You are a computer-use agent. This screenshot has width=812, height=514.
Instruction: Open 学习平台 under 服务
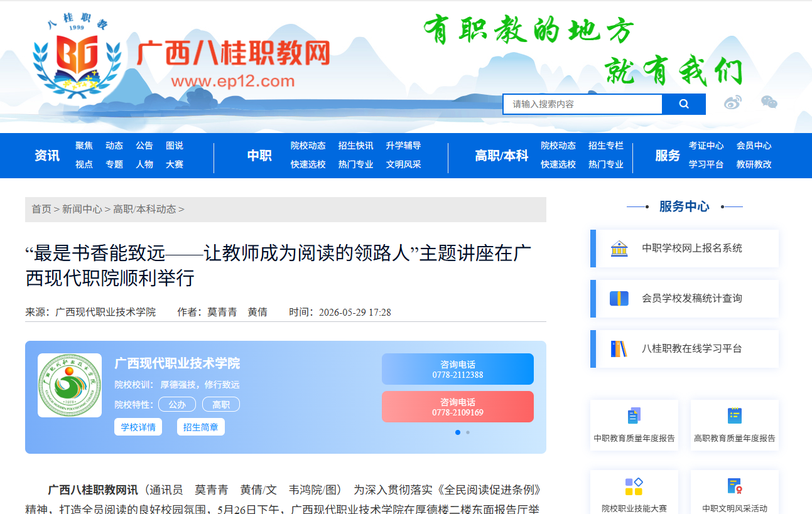point(706,164)
